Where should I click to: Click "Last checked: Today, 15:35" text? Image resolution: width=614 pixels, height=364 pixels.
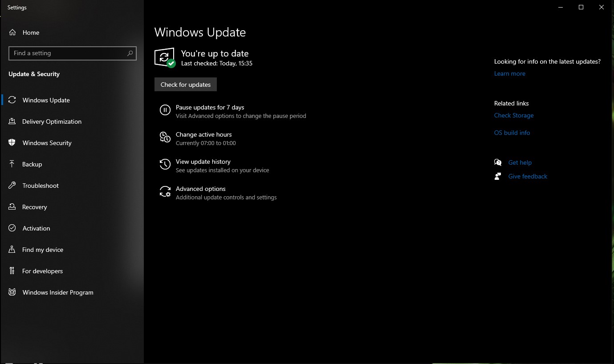pos(217,63)
